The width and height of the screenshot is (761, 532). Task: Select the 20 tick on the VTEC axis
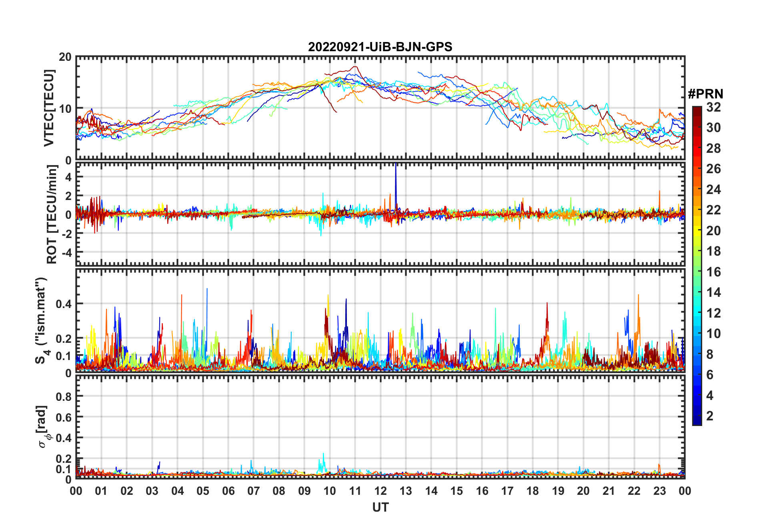(65, 57)
